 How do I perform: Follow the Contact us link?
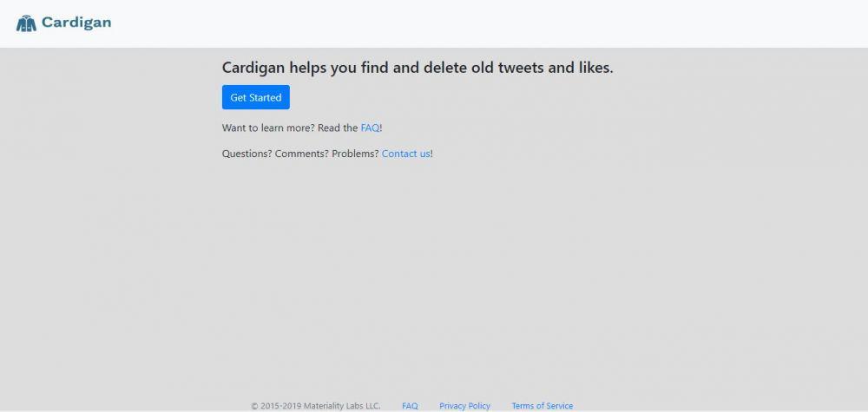click(405, 154)
